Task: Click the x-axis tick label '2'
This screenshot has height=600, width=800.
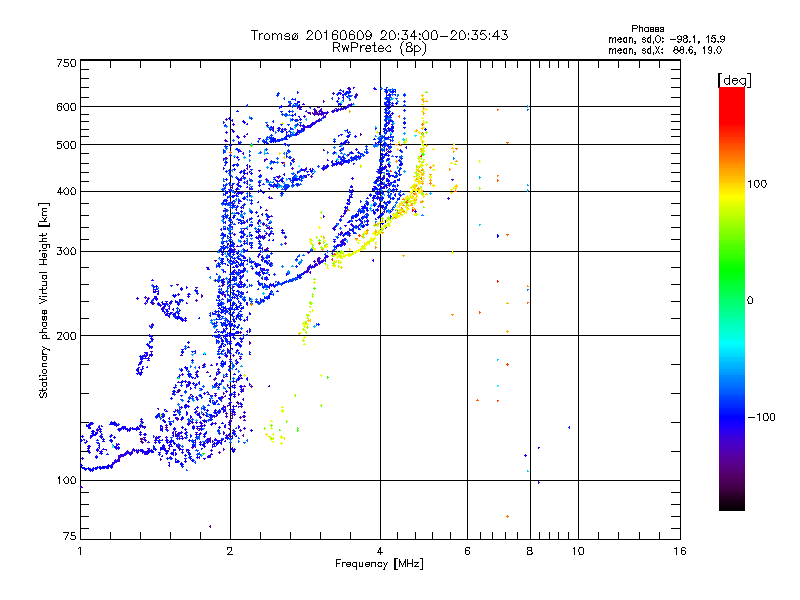Action: pos(230,551)
